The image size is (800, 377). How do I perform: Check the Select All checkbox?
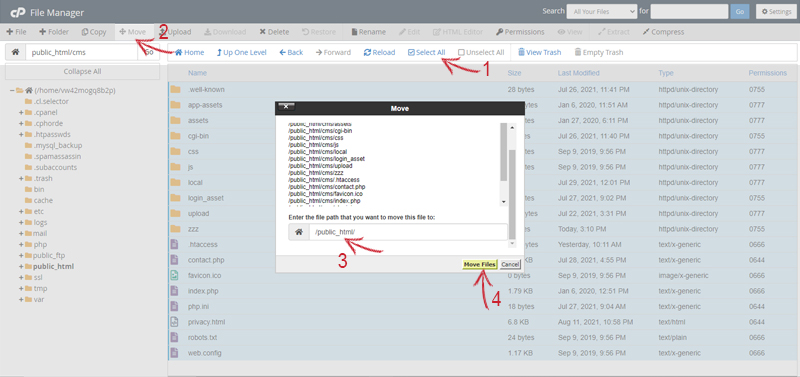point(411,53)
